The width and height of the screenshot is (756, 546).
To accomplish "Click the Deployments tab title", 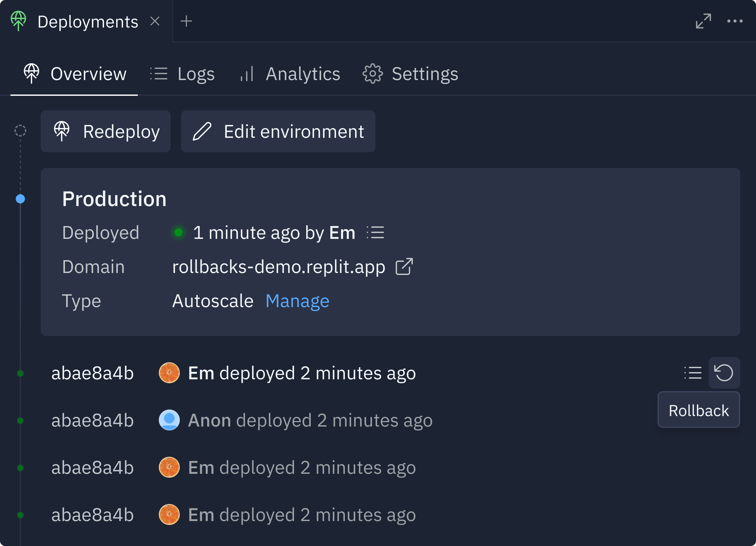I will click(x=88, y=22).
